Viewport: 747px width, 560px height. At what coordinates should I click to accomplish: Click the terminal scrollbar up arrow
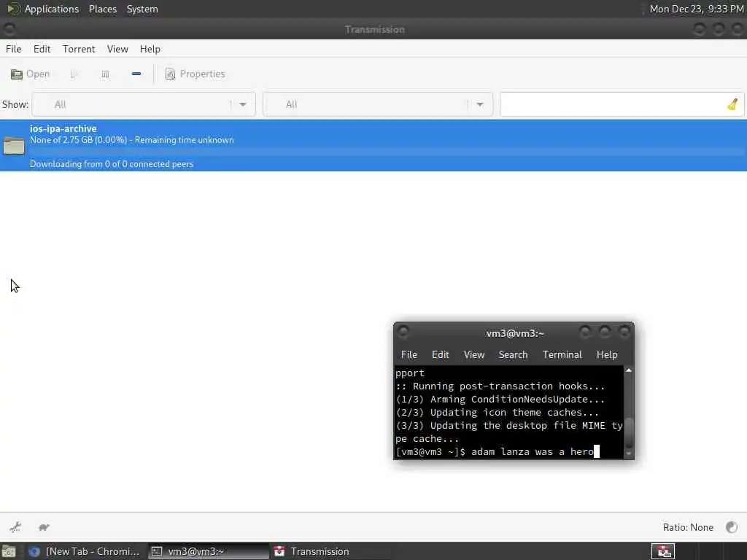tap(629, 370)
